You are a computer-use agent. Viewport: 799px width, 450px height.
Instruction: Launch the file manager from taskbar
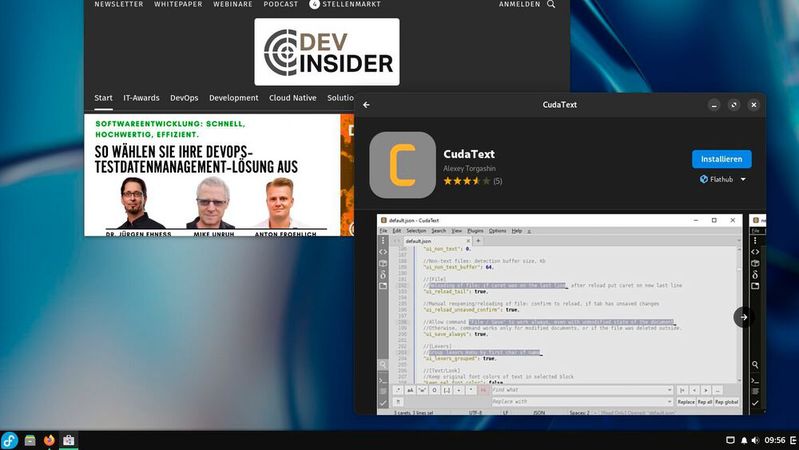[30, 440]
